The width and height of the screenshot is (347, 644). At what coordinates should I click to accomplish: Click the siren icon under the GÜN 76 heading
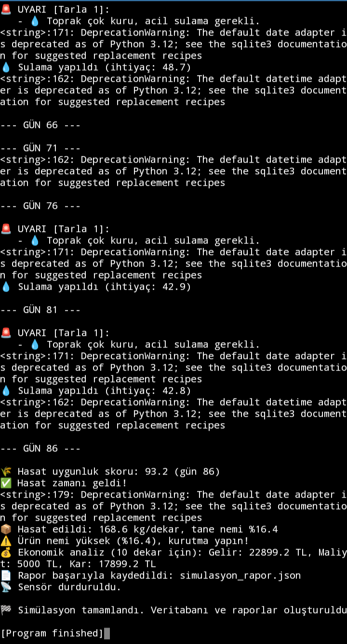(6, 229)
